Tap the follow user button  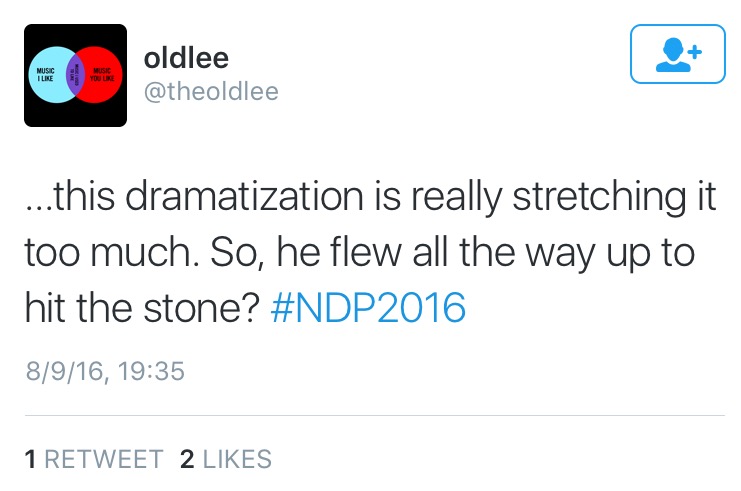677,54
